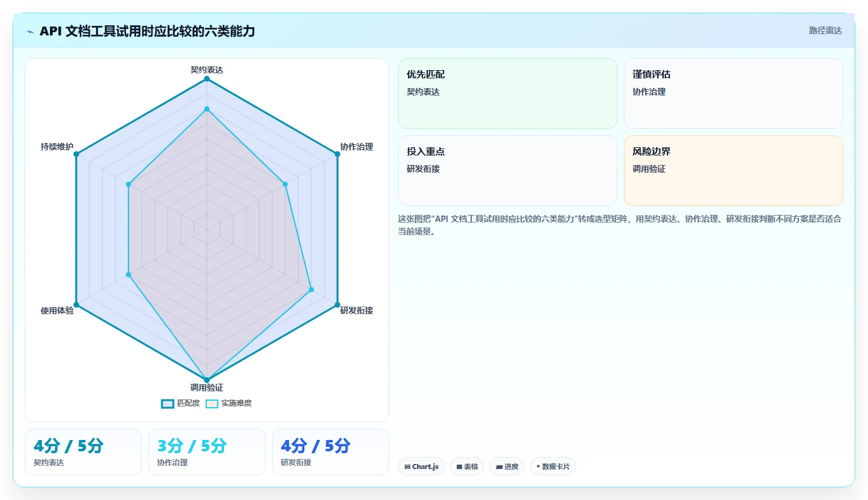Image resolution: width=868 pixels, height=500 pixels.
Task: Click the chart title heading text
Action: 147,31
